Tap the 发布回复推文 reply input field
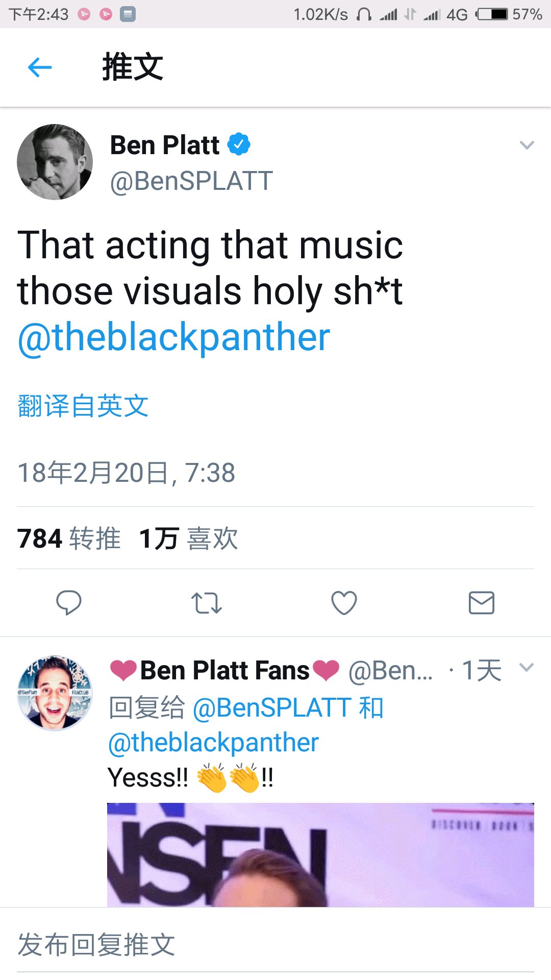The height and width of the screenshot is (980, 551). [275, 944]
